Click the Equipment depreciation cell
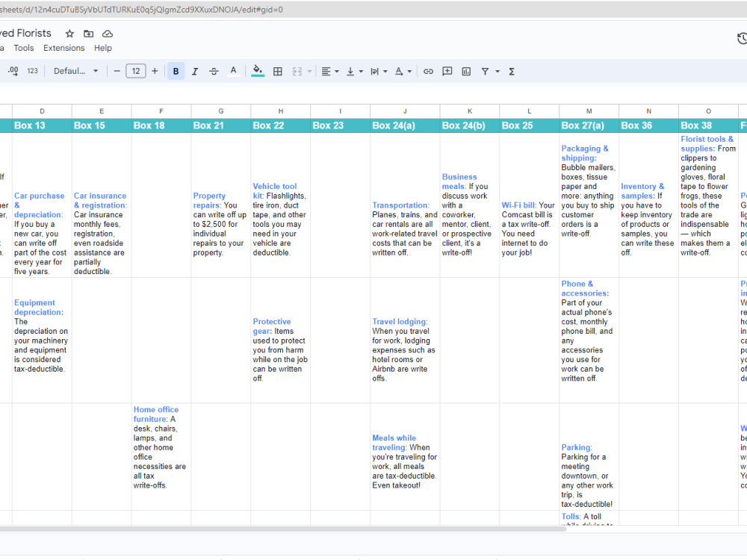747x560 pixels. (42, 340)
